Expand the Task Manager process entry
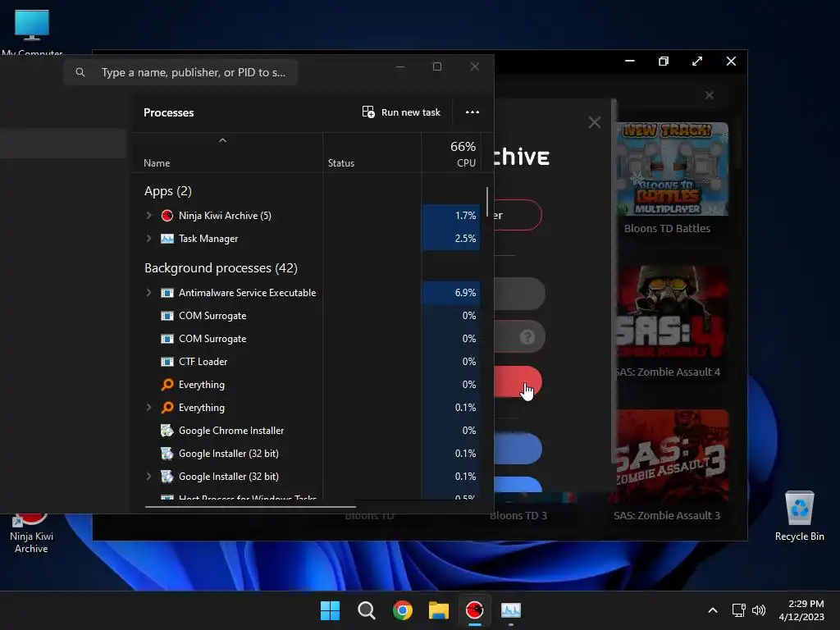The image size is (840, 630). pos(149,239)
